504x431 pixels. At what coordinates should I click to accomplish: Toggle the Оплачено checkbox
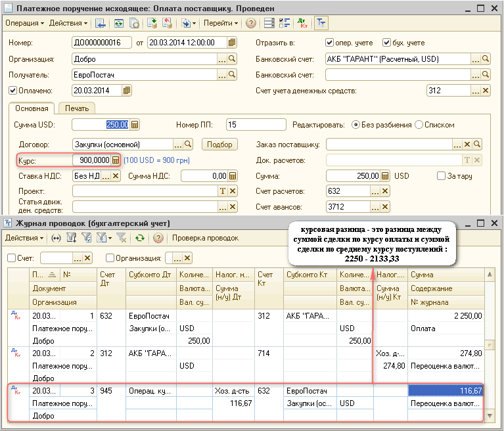pyautogui.click(x=12, y=91)
